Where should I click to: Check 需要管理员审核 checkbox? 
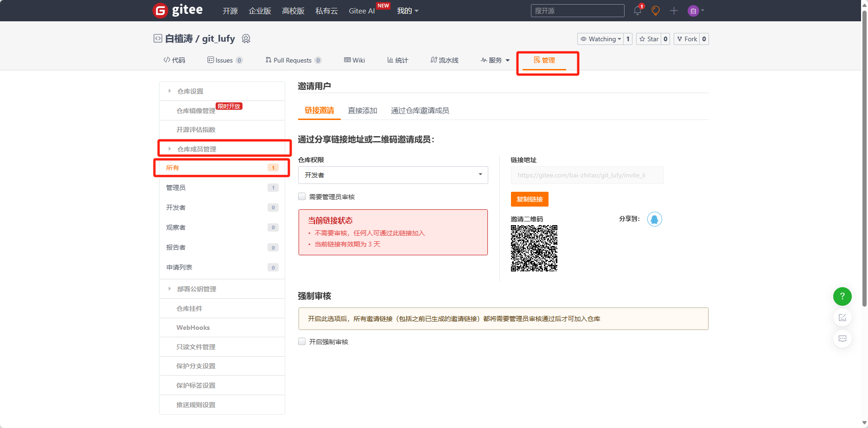[302, 196]
